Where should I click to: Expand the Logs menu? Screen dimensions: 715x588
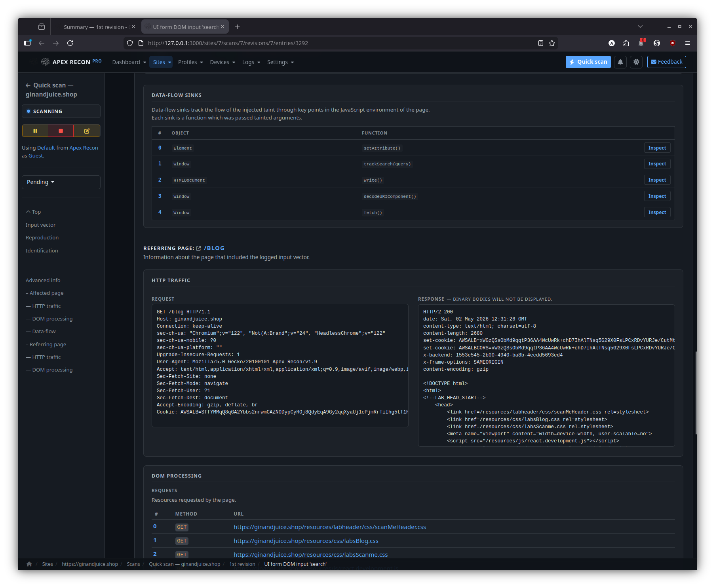click(251, 62)
